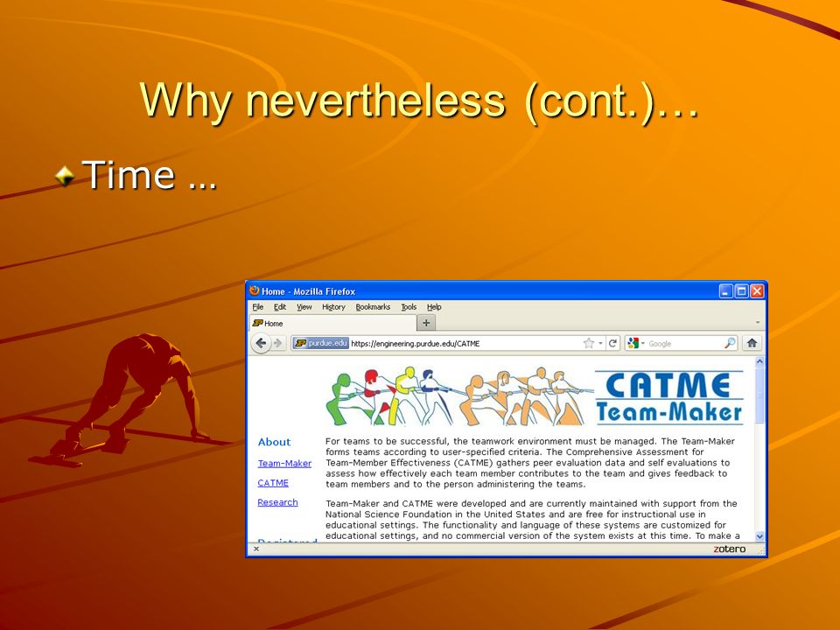Click the 'Time …' bullet text
Image resolution: width=840 pixels, height=630 pixels.
point(150,175)
